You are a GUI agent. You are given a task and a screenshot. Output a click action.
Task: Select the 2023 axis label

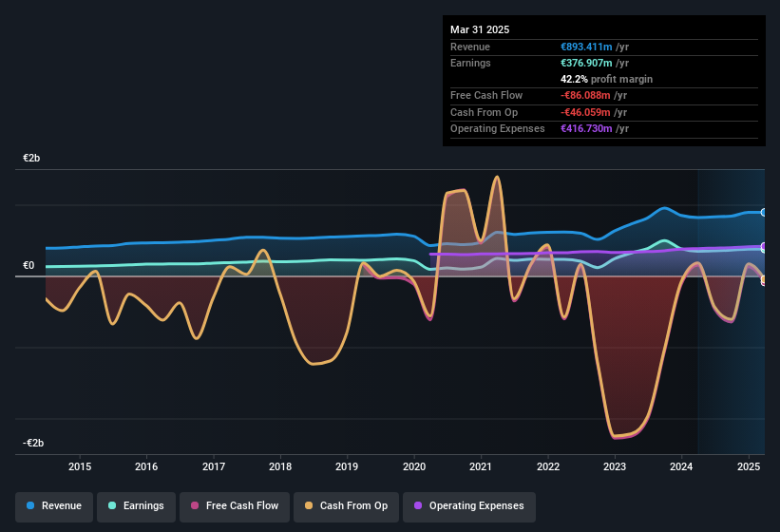(x=615, y=466)
